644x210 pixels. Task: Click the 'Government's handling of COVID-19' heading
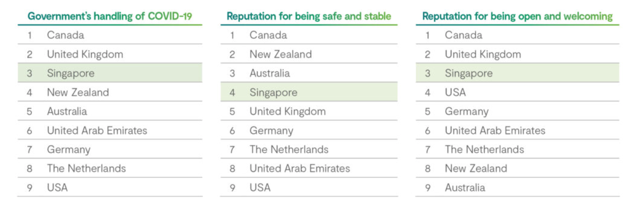[109, 16]
